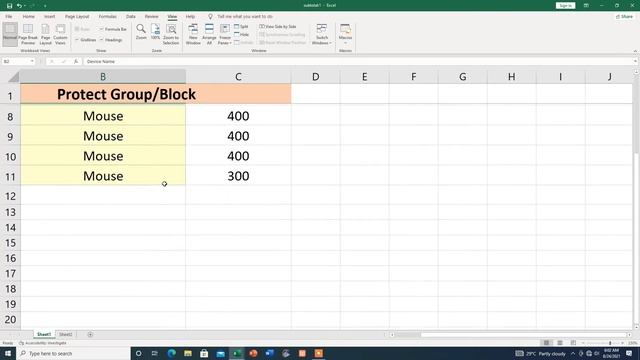Viewport: 640px width, 360px height.
Task: Select the 400 cell in row 9
Action: click(x=238, y=136)
